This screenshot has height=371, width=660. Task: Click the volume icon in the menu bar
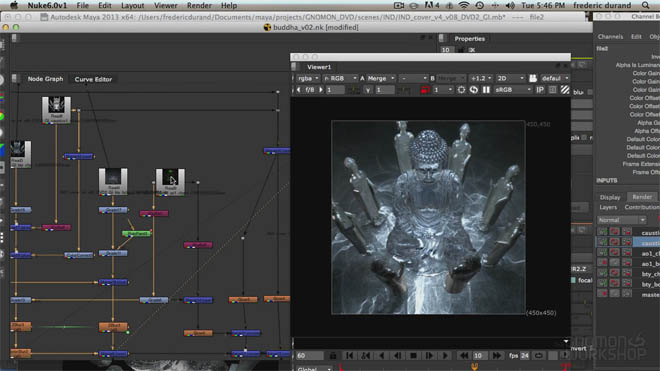(510, 5)
